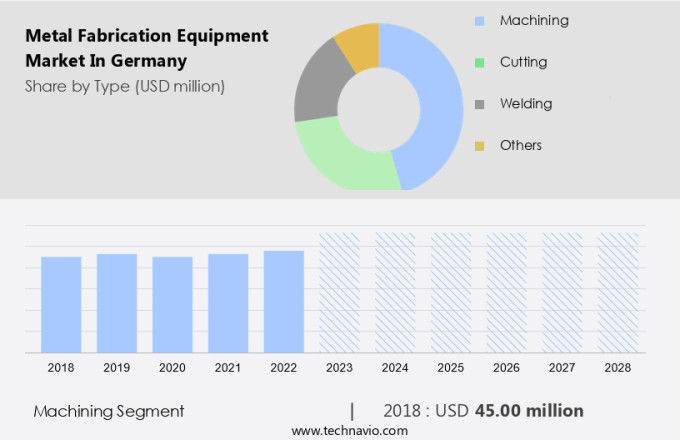Viewport: 680px width, 440px height.
Task: Click the solid blue 2018 bar
Action: pos(61,304)
